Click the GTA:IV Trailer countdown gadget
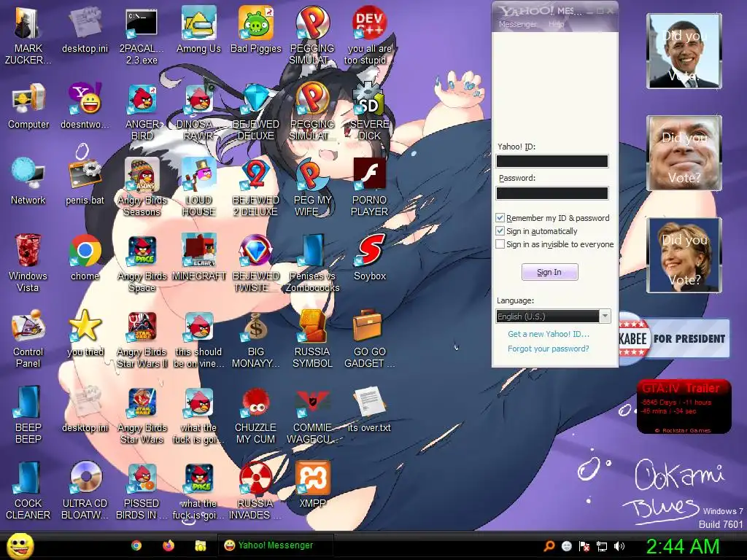The width and height of the screenshot is (747, 560). 684,406
